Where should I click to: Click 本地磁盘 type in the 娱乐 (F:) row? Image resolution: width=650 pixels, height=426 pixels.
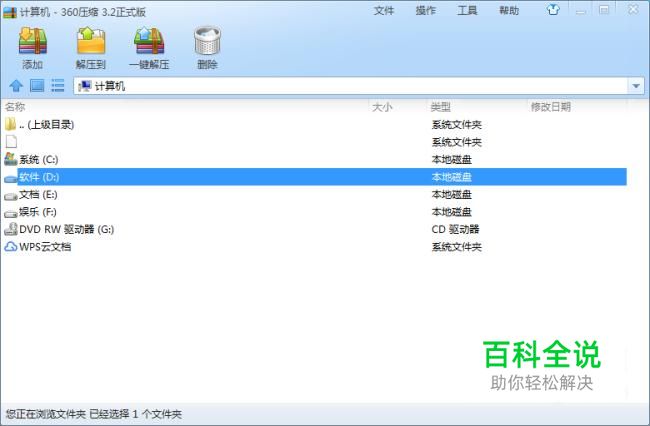coord(451,212)
